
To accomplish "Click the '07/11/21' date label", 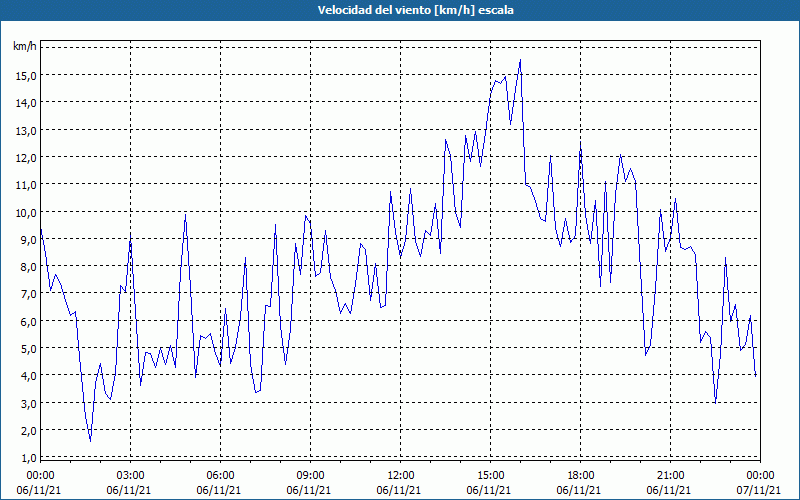I will 759,490.
